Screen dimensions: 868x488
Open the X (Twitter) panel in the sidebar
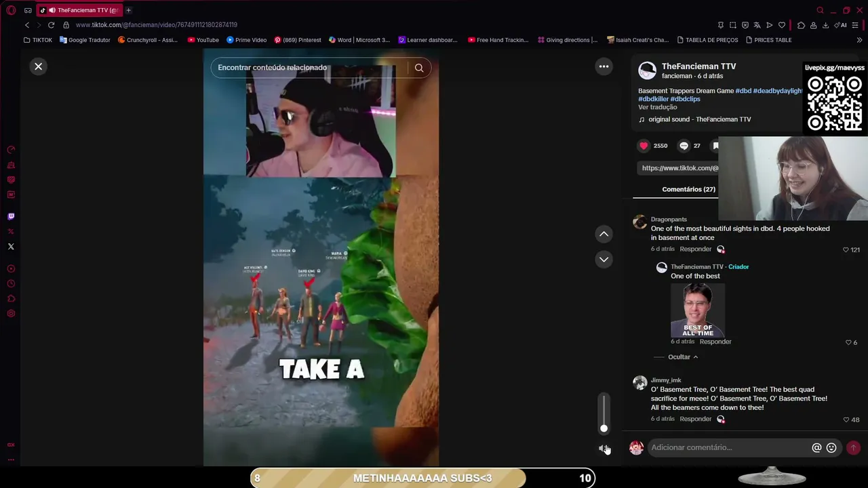coord(11,247)
